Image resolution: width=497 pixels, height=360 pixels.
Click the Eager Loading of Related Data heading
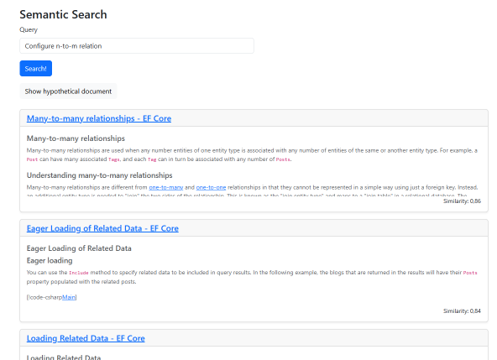(79, 248)
